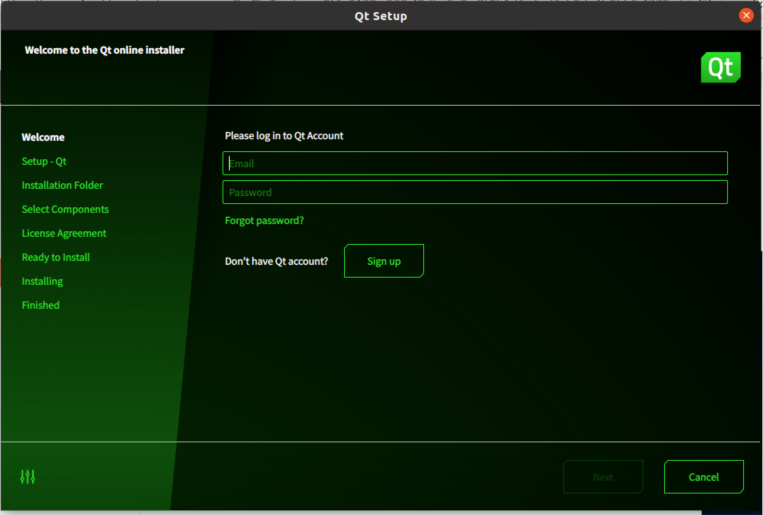Click the green Qt logo
This screenshot has width=763, height=515.
coord(721,67)
